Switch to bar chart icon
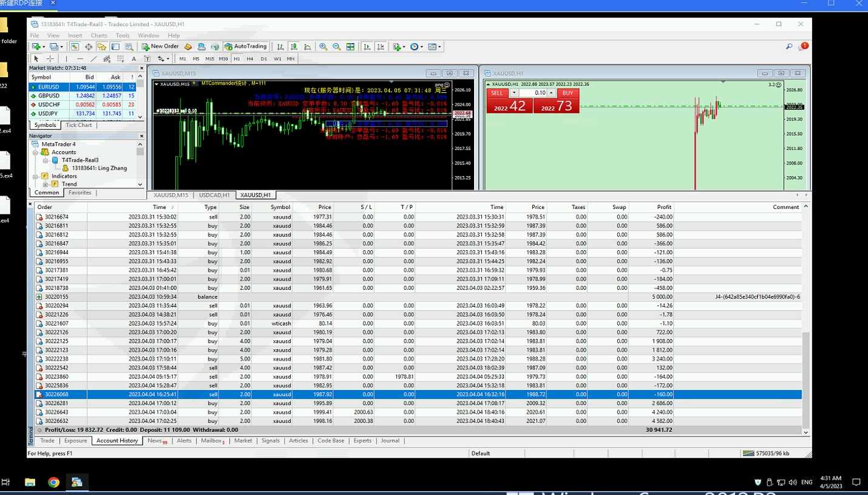The image size is (868, 495). pyautogui.click(x=280, y=46)
